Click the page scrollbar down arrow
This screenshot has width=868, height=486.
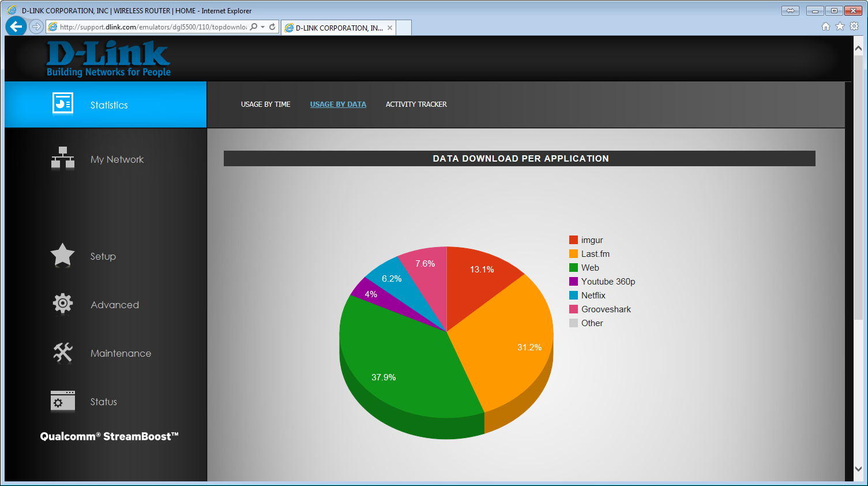pyautogui.click(x=858, y=469)
